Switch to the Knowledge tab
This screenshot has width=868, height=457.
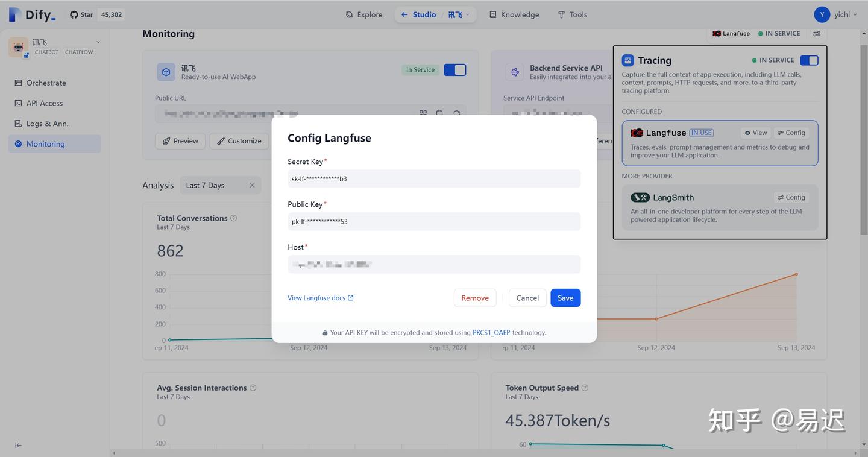tap(514, 14)
